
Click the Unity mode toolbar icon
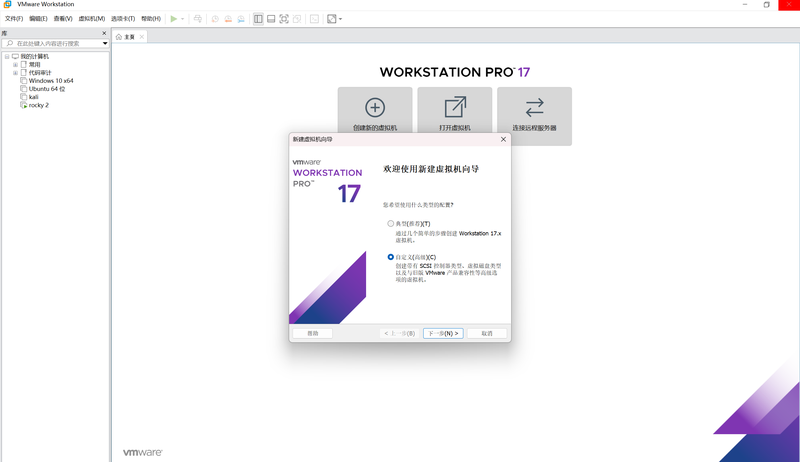click(297, 19)
